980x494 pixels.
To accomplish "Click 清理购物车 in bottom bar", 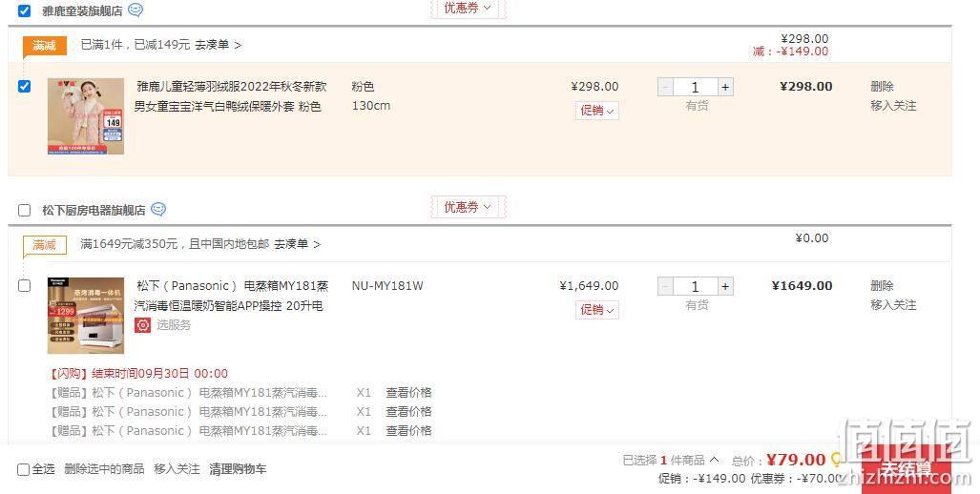I will pyautogui.click(x=238, y=469).
